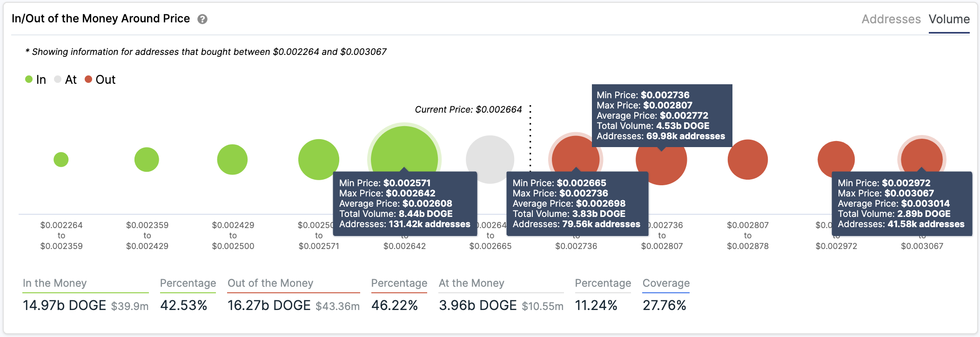
Task: Click the largest green bubble
Action: tap(404, 149)
